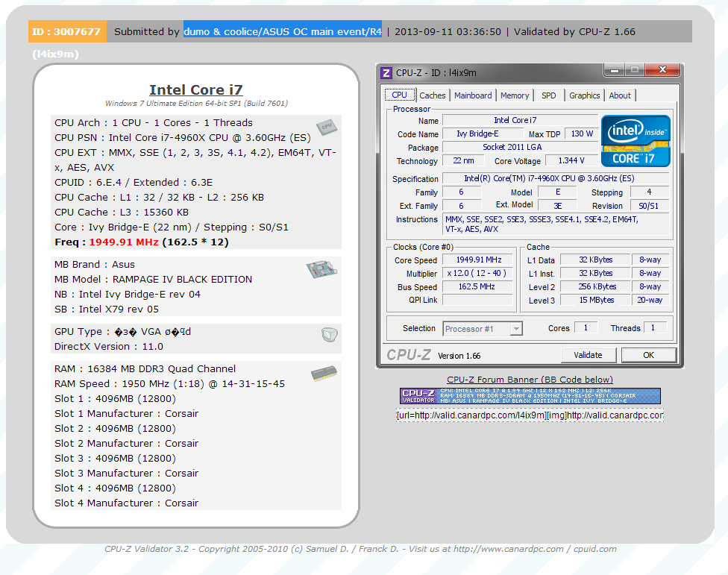Click the MB Model RAMPAGE IV BLACK EDITION line
This screenshot has height=575, width=728.
click(x=153, y=280)
